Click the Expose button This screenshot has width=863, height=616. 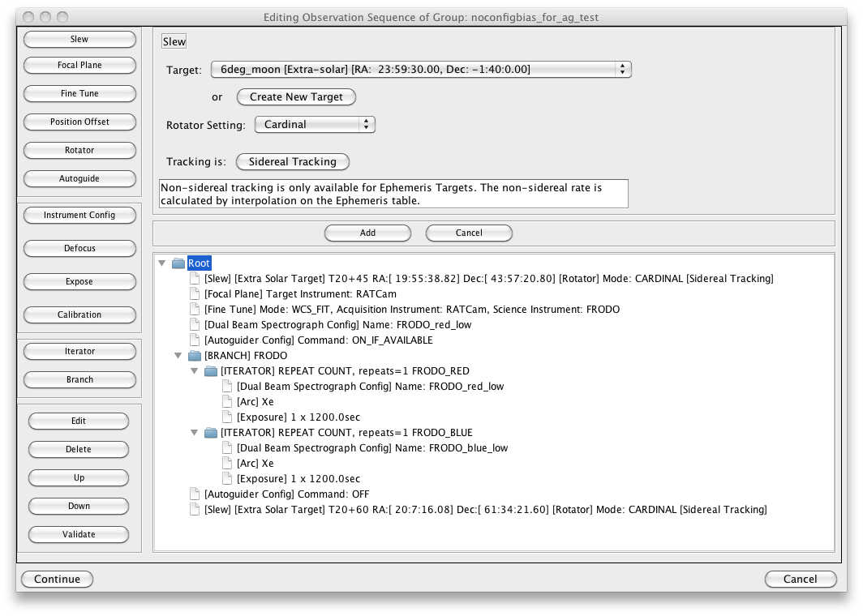[x=79, y=281]
